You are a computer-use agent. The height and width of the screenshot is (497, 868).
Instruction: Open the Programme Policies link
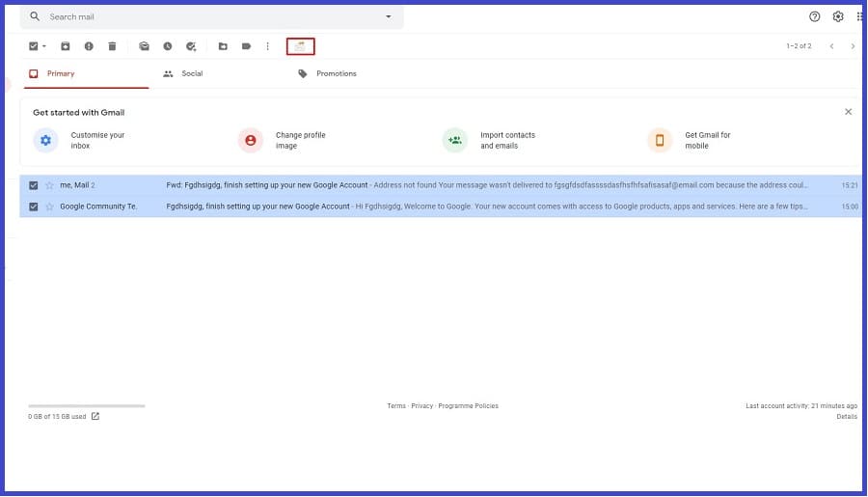(469, 406)
